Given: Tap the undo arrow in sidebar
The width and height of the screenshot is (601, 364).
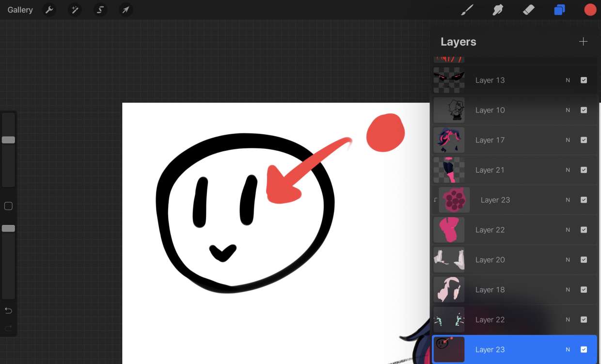Looking at the screenshot, I should point(8,310).
